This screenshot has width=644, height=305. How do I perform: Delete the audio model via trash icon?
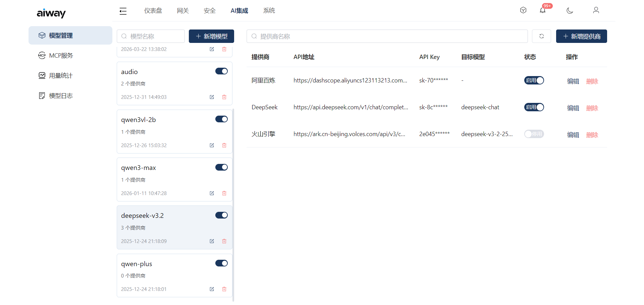click(224, 97)
